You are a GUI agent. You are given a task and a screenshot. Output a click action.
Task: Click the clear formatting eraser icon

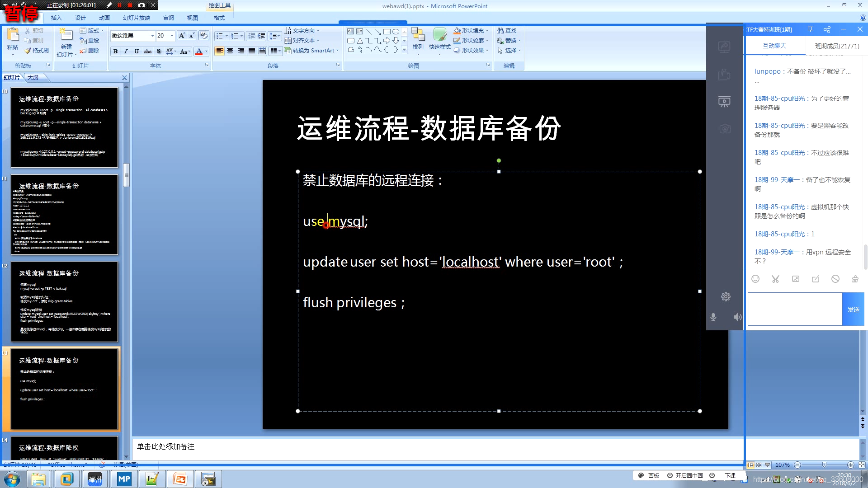point(203,36)
